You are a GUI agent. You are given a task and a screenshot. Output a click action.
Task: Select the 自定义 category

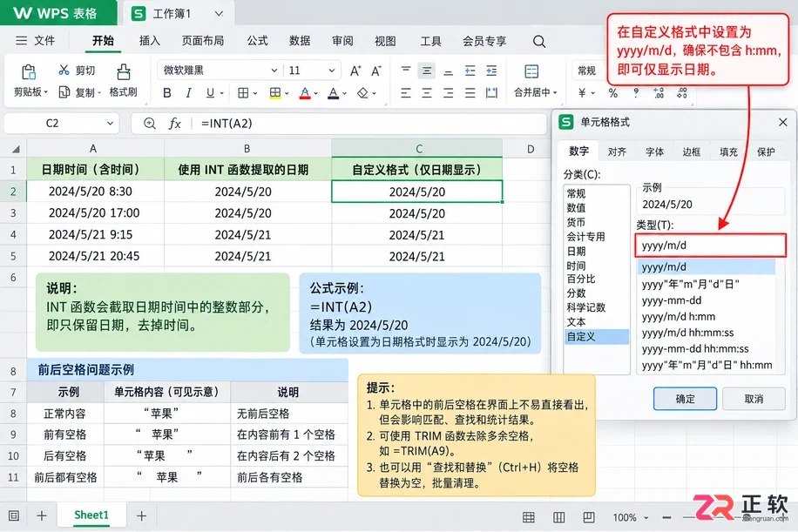click(x=597, y=337)
